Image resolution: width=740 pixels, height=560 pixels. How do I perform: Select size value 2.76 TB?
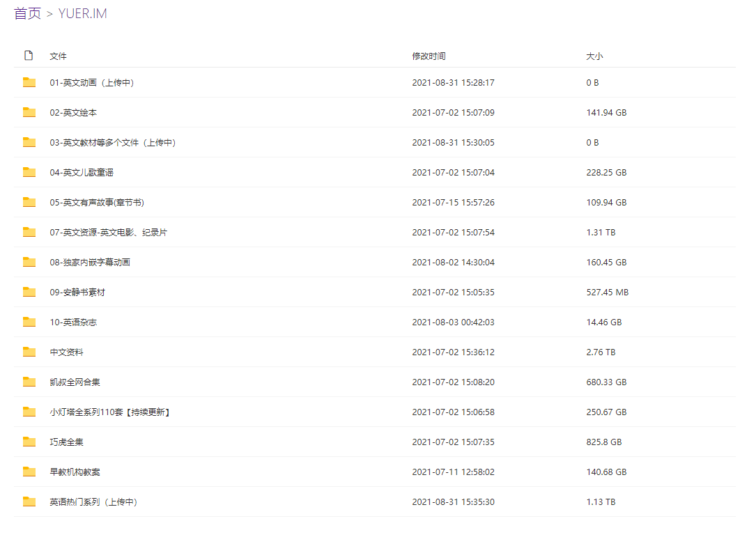[x=601, y=352]
